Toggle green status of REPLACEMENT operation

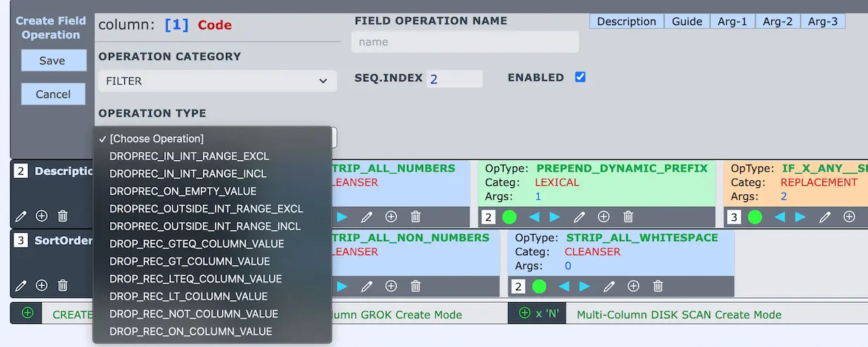point(755,217)
